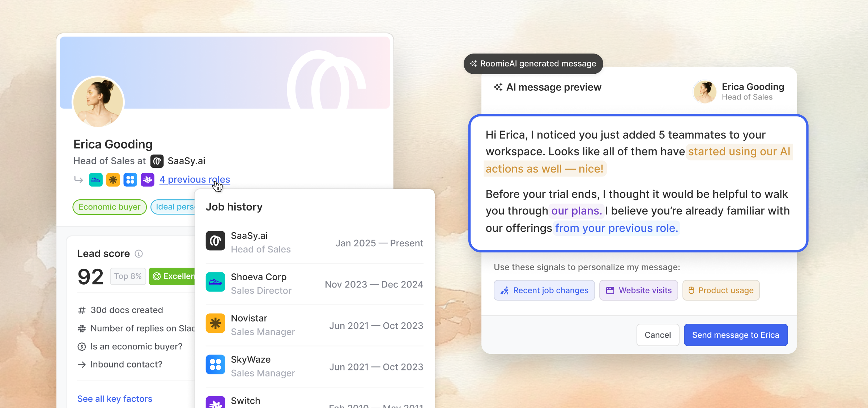This screenshot has width=868, height=408.
Task: Toggle the Recent job changes signal
Action: click(x=544, y=290)
